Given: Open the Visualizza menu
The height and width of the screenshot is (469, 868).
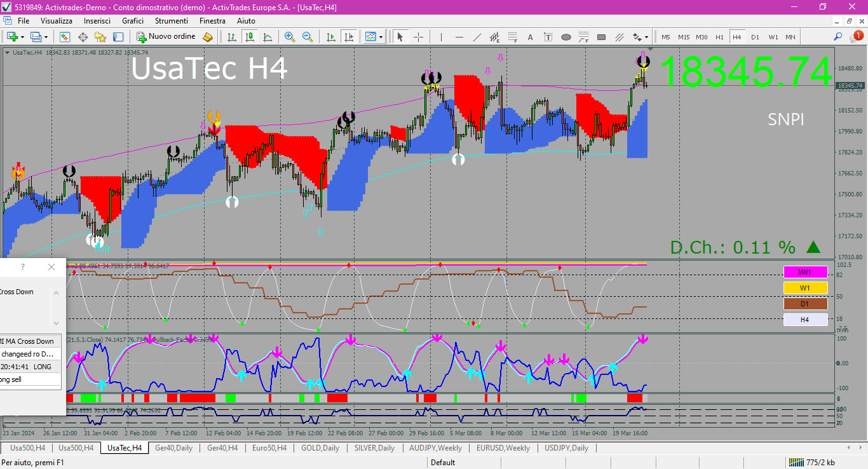Looking at the screenshot, I should [57, 20].
